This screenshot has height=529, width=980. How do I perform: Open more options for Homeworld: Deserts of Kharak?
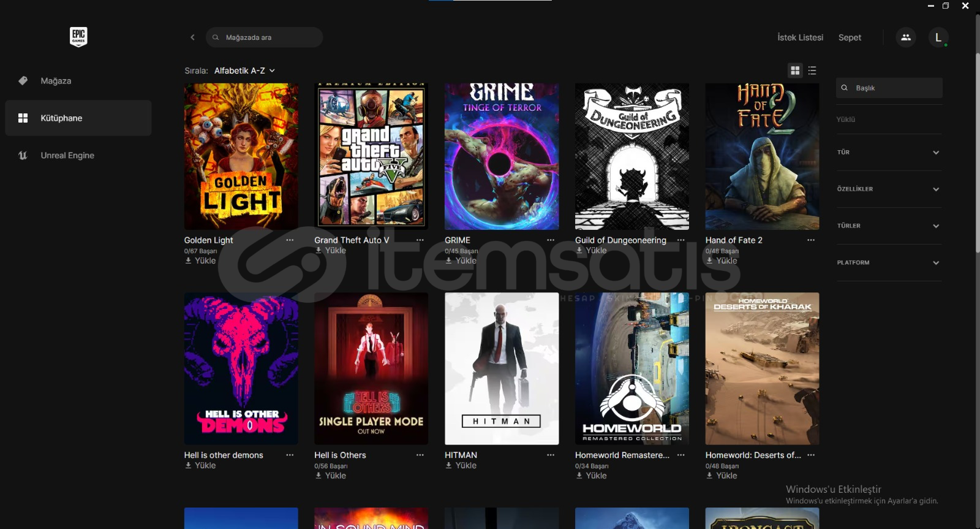tap(811, 455)
